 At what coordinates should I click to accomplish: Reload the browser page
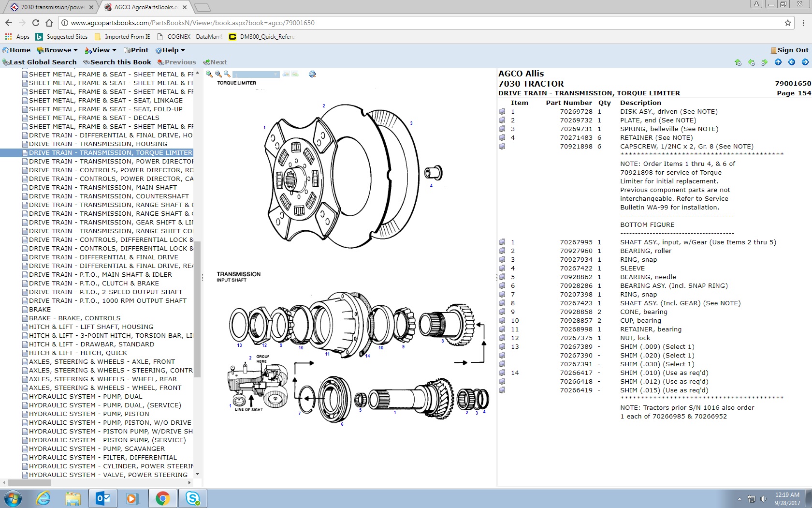pyautogui.click(x=36, y=23)
